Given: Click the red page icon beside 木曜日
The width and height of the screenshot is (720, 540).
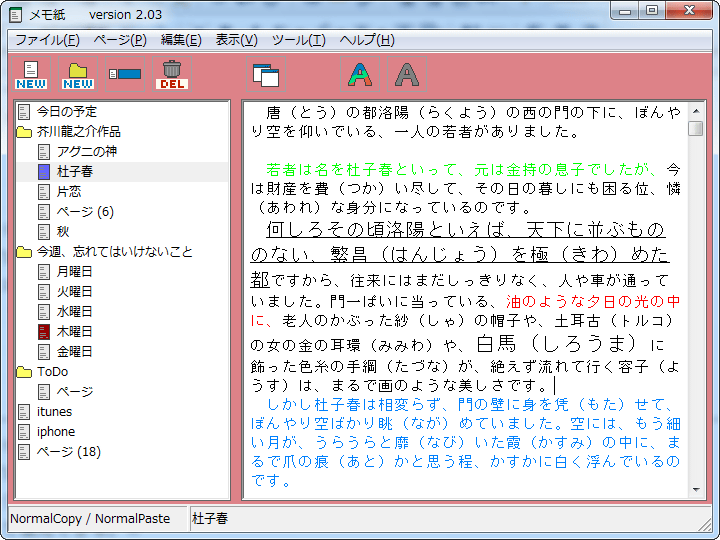Looking at the screenshot, I should click(44, 332).
